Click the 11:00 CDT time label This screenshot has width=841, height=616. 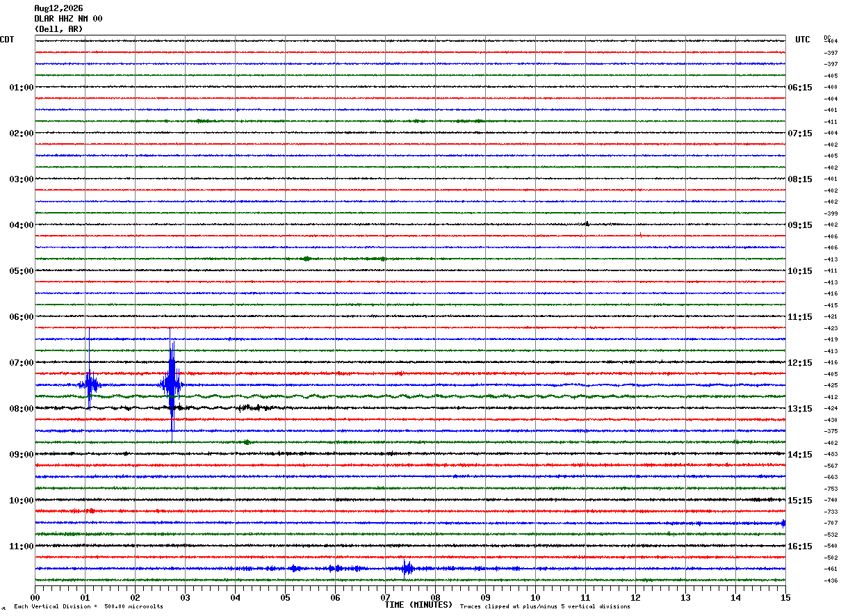22,546
